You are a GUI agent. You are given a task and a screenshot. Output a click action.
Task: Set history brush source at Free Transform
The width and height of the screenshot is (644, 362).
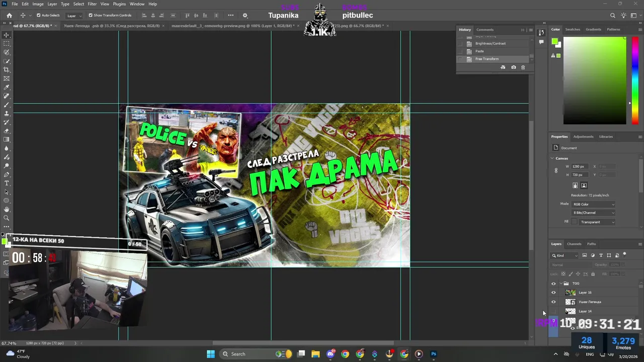(460, 59)
